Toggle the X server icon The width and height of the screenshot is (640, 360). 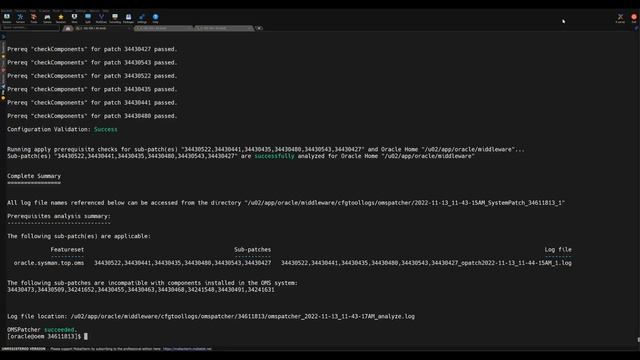coord(620,18)
